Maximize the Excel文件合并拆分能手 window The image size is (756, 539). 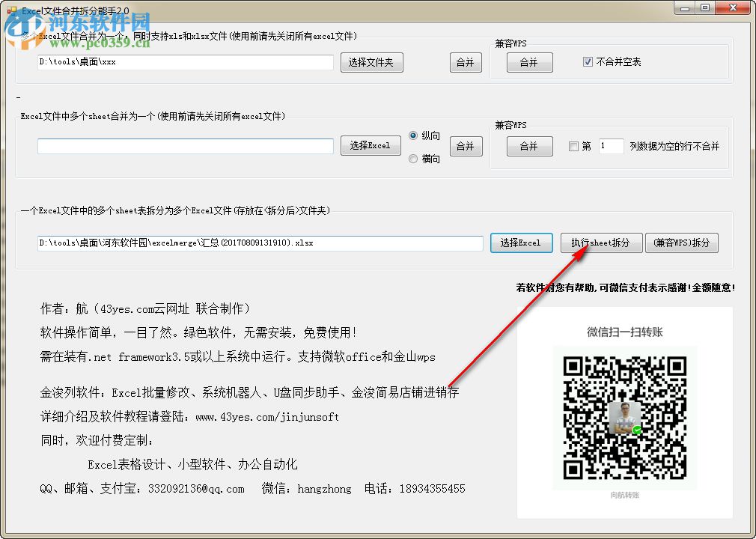point(705,8)
